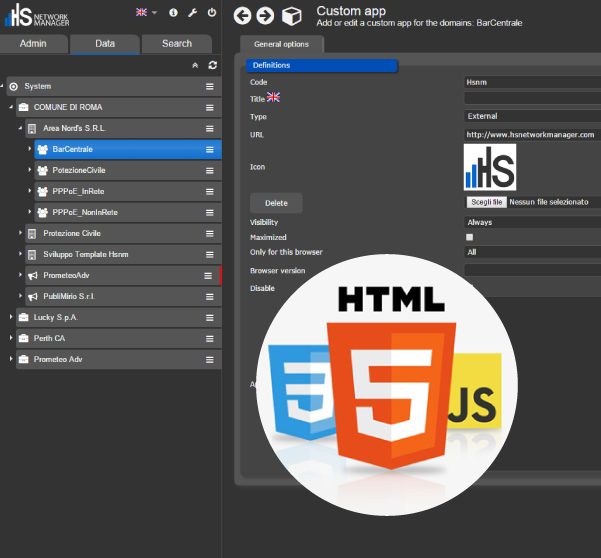Refresh the domain tree

[212, 65]
